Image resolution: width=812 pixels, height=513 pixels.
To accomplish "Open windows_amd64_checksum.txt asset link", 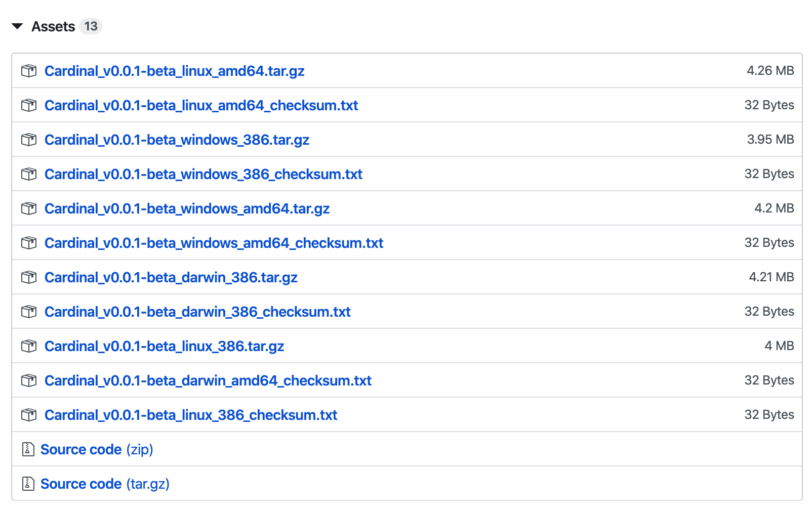I will click(214, 243).
